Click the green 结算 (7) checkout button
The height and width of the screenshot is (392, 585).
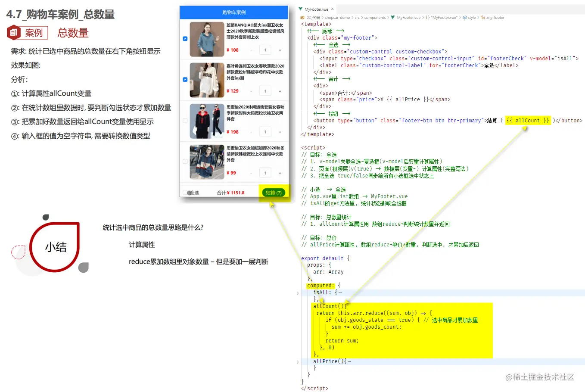(274, 193)
